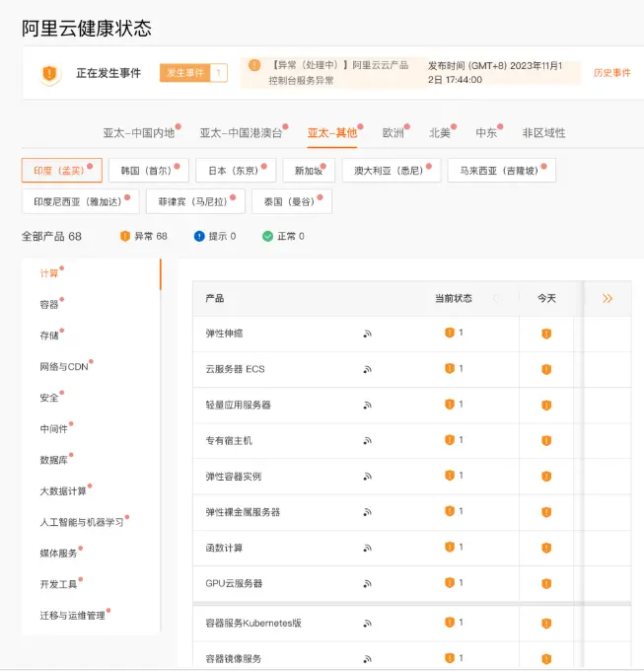The image size is (644, 671).
Task: Click the 发生事件 badge button
Action: tap(193, 73)
